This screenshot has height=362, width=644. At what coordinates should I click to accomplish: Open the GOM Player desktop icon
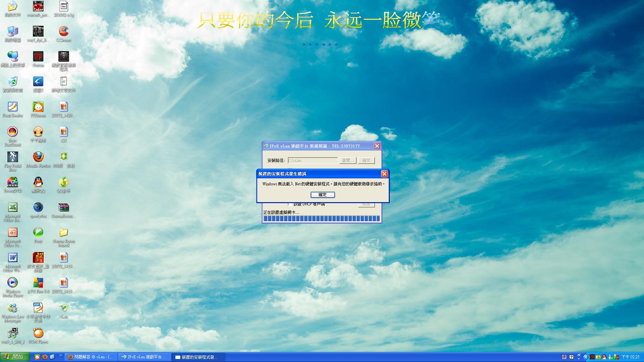click(38, 333)
